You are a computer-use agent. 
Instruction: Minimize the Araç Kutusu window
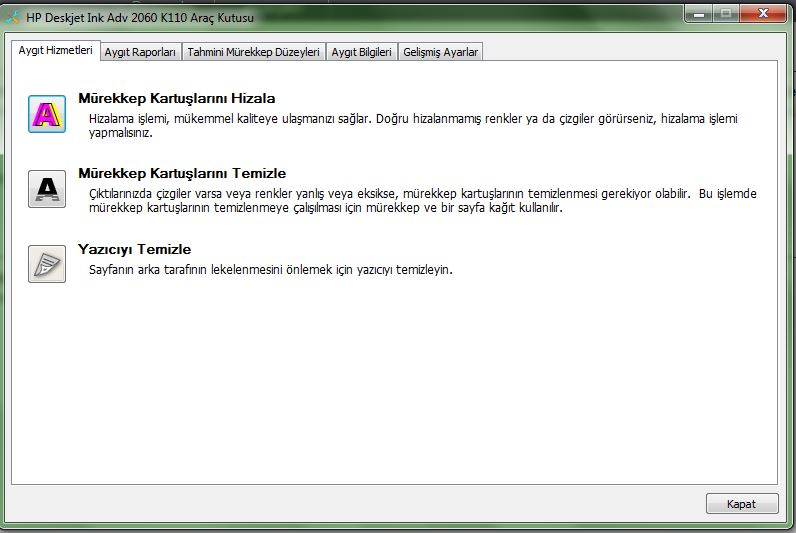point(699,14)
